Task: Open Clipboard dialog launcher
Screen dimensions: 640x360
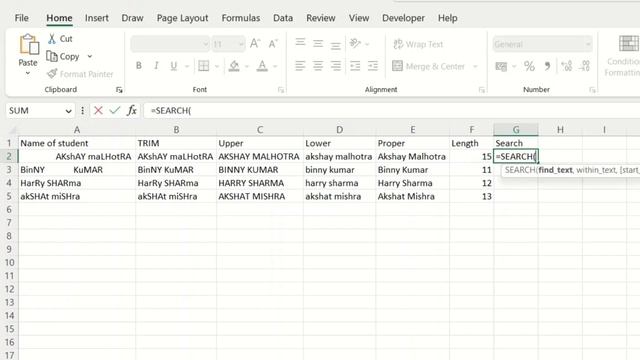Action: pos(119,90)
